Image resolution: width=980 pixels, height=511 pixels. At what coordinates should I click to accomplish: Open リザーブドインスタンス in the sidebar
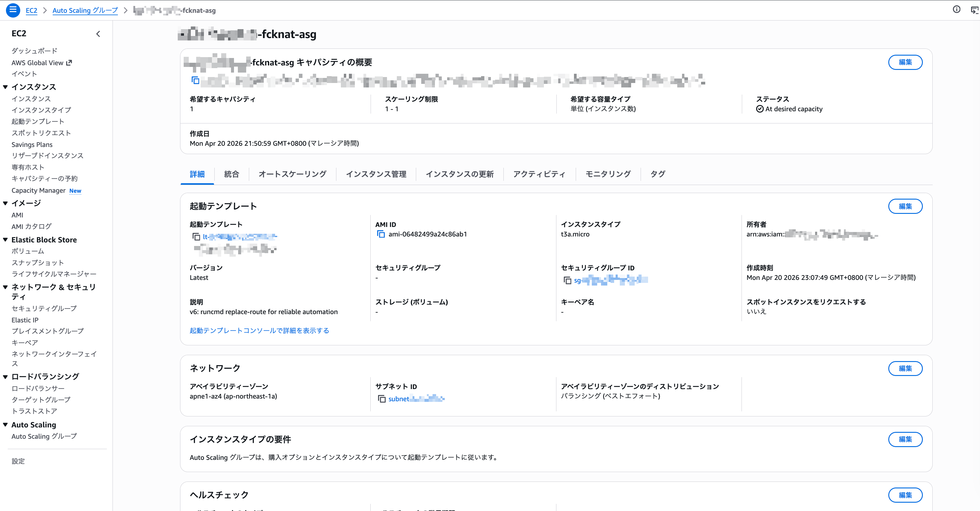click(48, 156)
